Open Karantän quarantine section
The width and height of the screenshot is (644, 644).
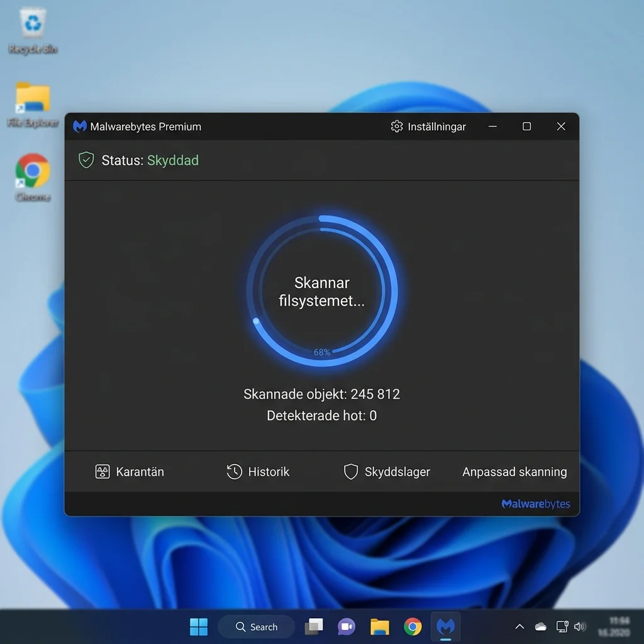[130, 472]
